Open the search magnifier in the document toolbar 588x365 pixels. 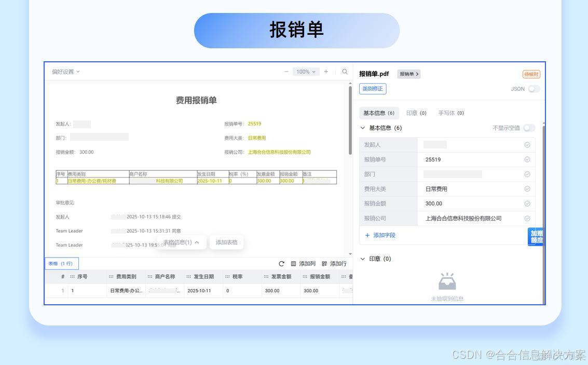pos(345,72)
